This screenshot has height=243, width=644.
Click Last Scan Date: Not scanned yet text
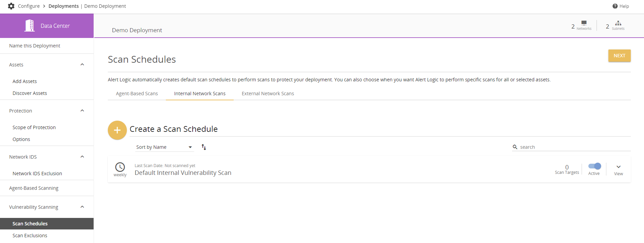click(165, 166)
